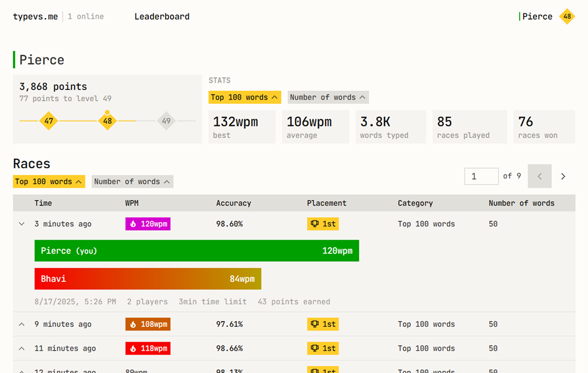Screen dimensions: 588x373
Task: Click Pierce (you) green result bar
Action: 197,251
